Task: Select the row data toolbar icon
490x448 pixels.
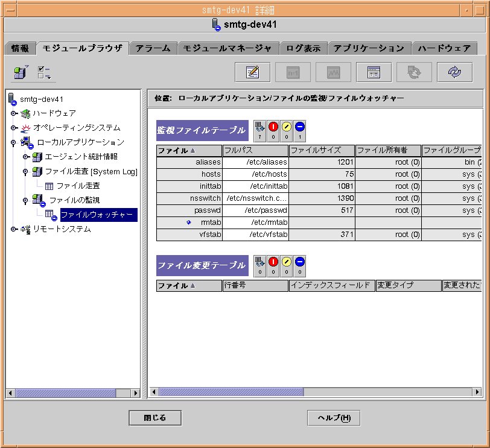Action: click(x=293, y=72)
